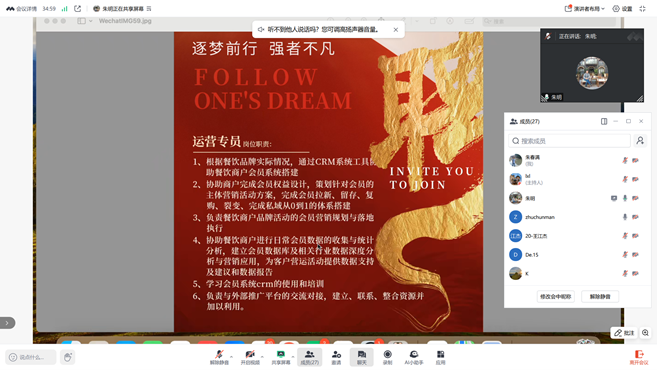
Task: Open AI小助手 assistant
Action: (x=414, y=357)
